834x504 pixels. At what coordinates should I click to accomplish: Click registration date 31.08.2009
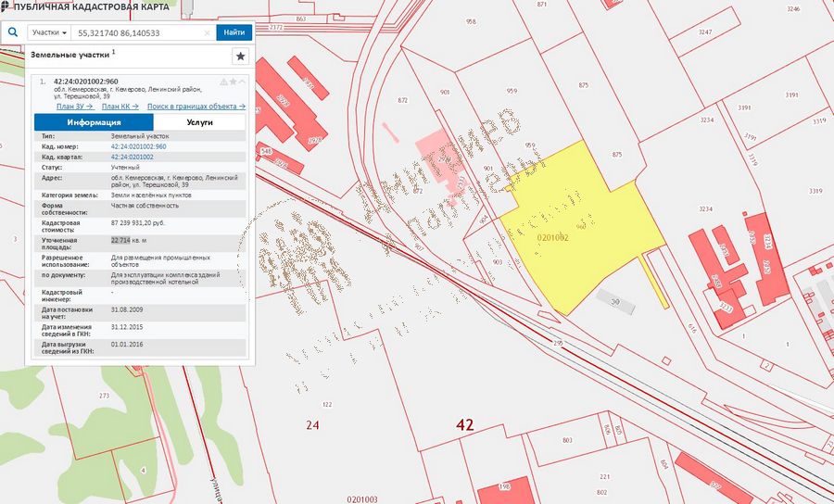127,310
